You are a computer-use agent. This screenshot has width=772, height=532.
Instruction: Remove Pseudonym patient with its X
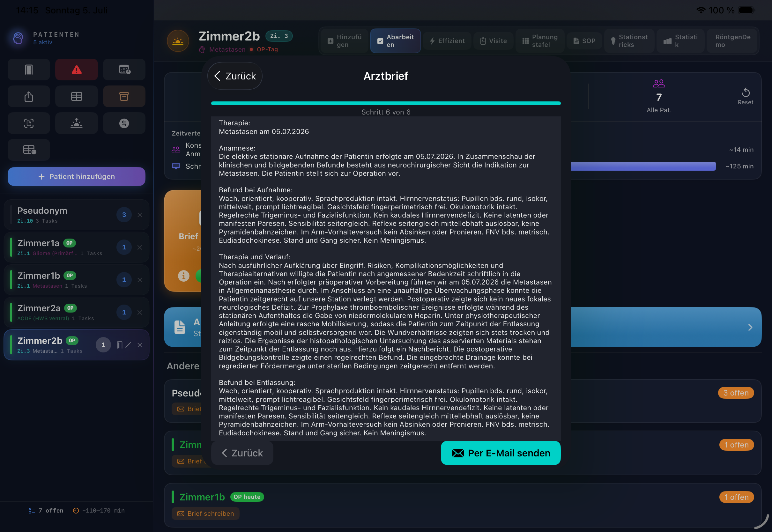pos(140,215)
